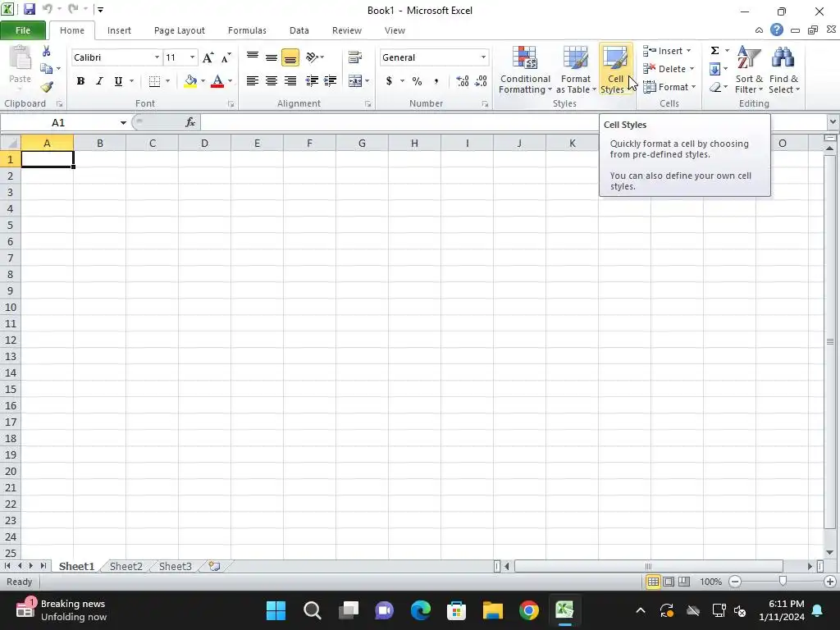Toggle Underline formatting
Screen dimensions: 840x630
tap(118, 81)
